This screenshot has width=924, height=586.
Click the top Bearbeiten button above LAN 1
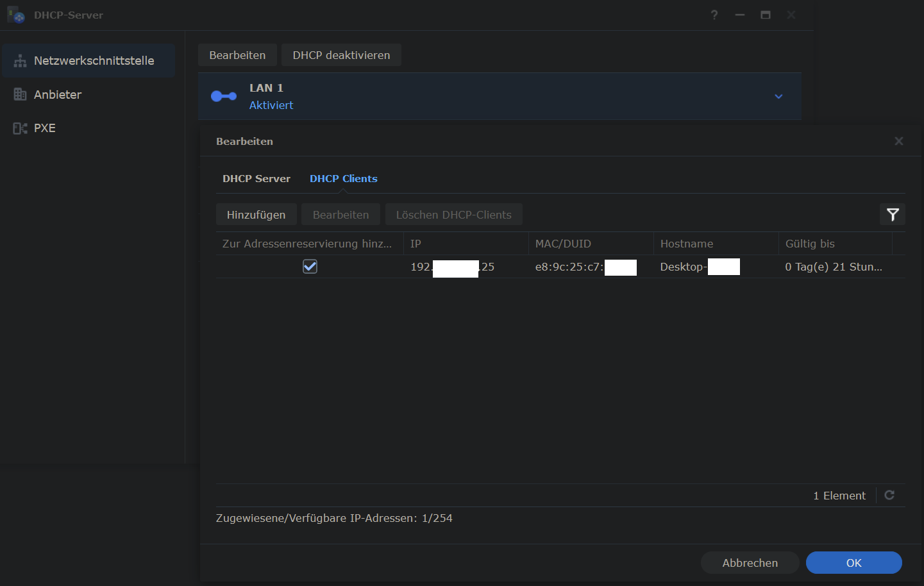237,55
